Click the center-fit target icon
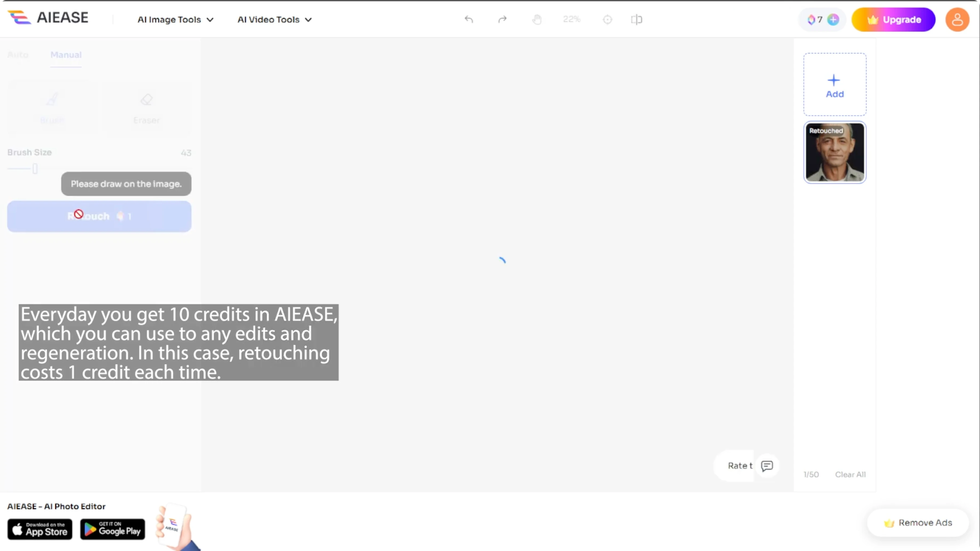The height and width of the screenshot is (551, 980). click(607, 19)
